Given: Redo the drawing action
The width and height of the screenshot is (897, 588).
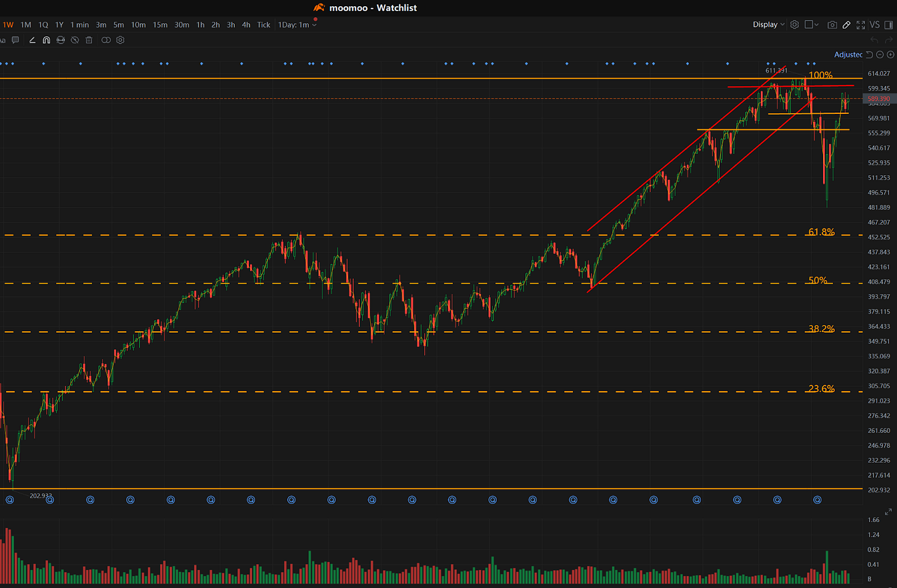Looking at the screenshot, I should pyautogui.click(x=888, y=40).
